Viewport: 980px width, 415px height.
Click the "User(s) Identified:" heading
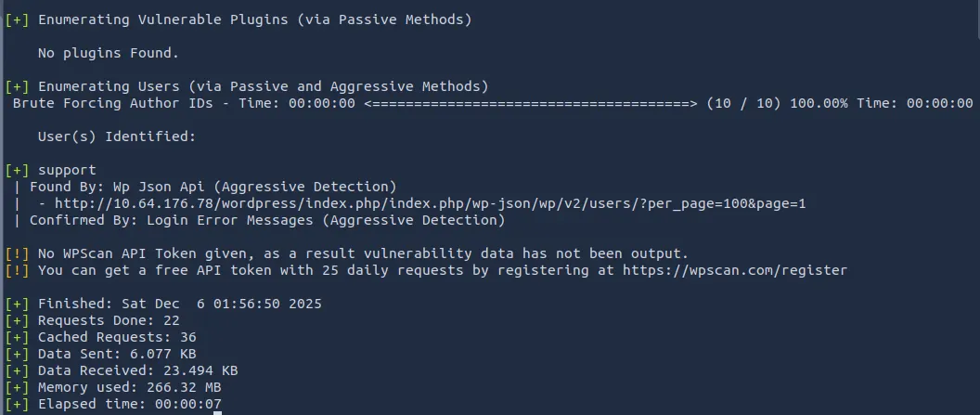117,136
